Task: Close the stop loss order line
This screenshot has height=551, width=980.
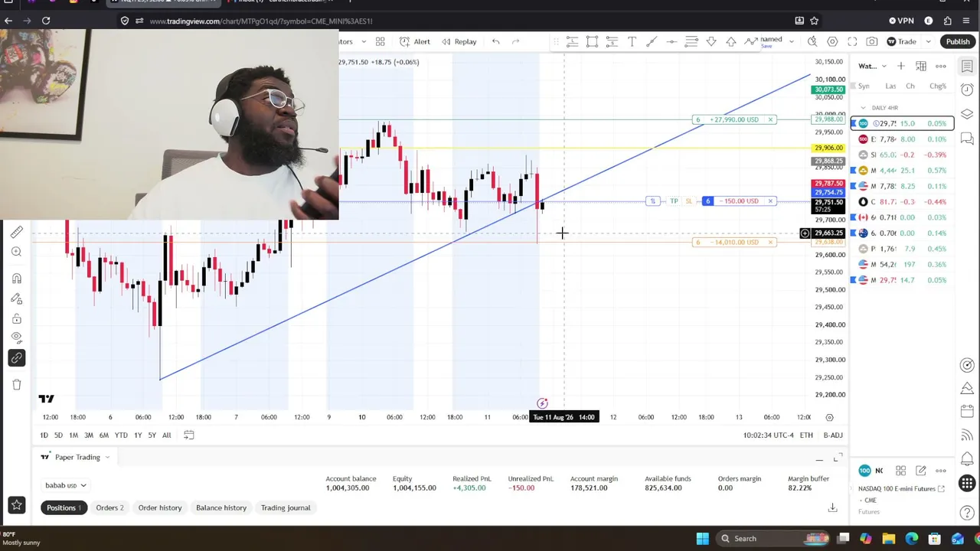Action: coord(771,243)
